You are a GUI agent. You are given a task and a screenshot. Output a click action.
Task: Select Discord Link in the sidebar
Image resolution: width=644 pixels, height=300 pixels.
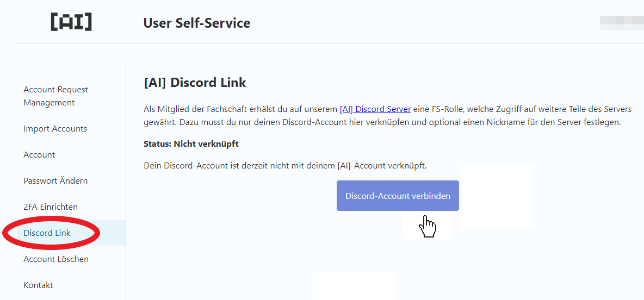(x=47, y=233)
